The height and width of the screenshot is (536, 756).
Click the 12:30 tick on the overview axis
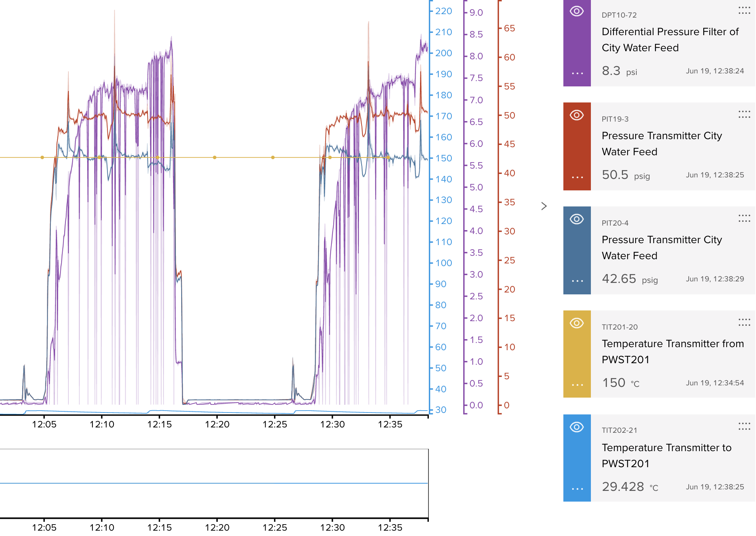tap(332, 528)
